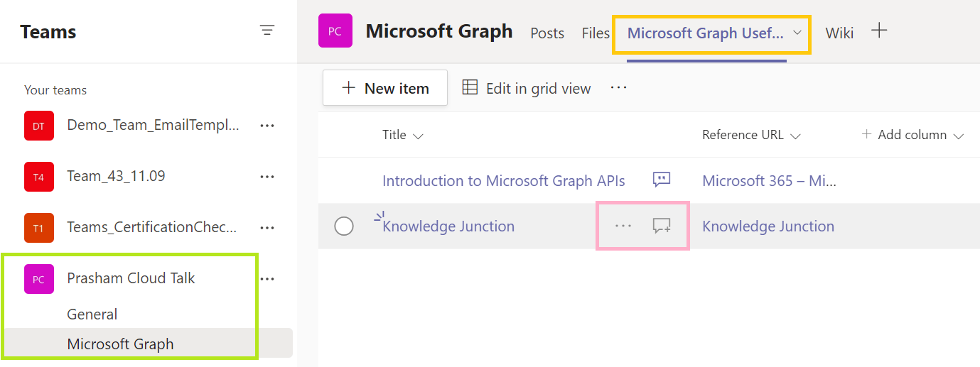Open more options for Prasham Cloud Talk

pos(267,279)
